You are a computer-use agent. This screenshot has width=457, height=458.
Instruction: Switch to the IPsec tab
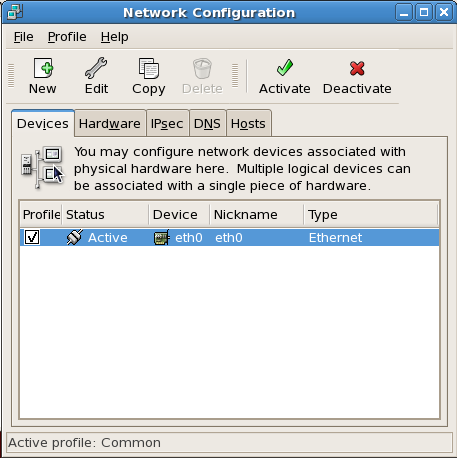pyautogui.click(x=167, y=124)
